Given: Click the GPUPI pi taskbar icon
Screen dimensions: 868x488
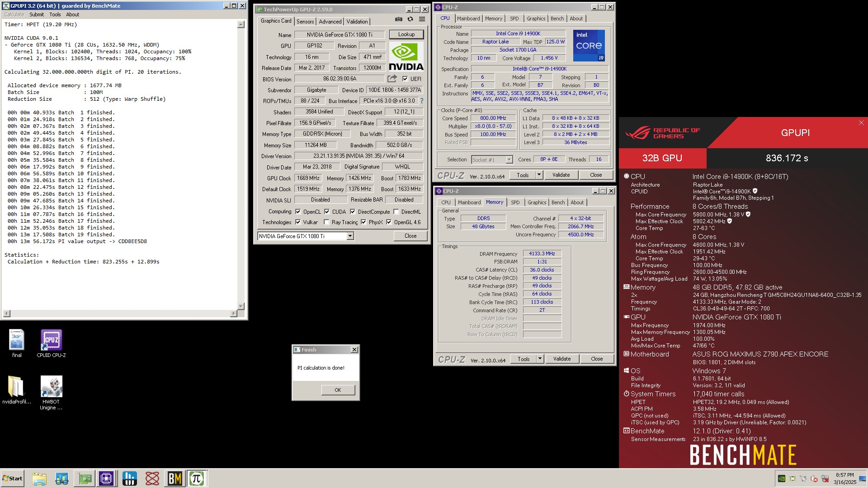Looking at the screenshot, I should [197, 479].
